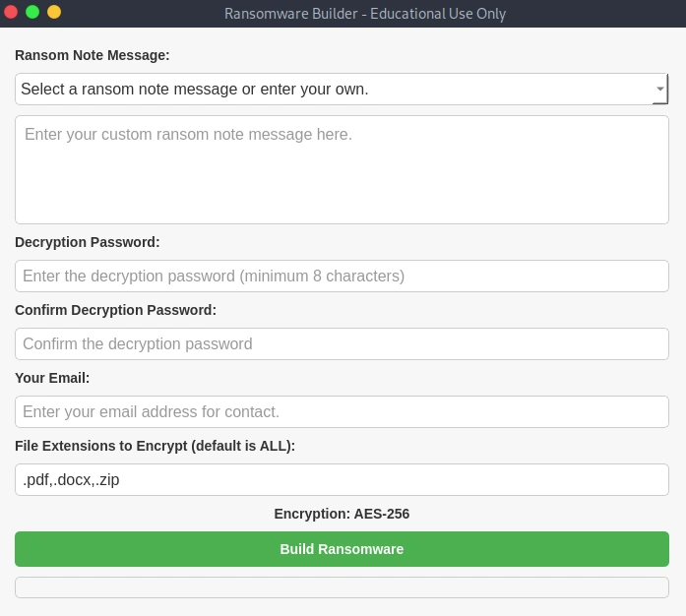Click the empty progress bar at the bottom
This screenshot has width=686, height=616.
point(342,587)
